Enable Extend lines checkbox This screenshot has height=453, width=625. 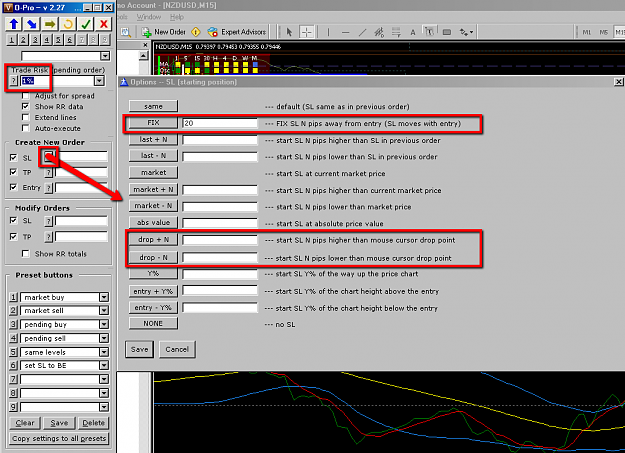click(26, 117)
